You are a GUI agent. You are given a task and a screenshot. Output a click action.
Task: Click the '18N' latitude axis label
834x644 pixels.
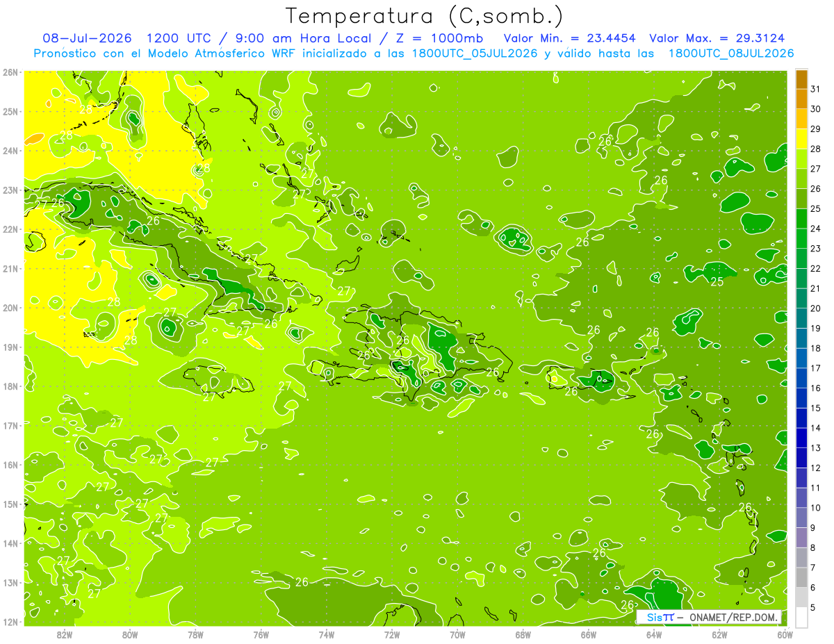(x=10, y=386)
